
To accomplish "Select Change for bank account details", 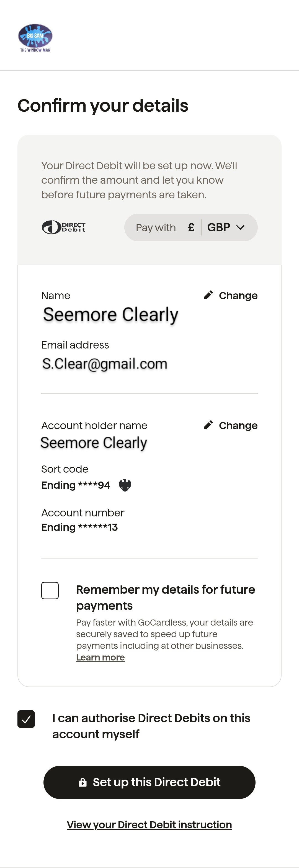I will pos(231,425).
